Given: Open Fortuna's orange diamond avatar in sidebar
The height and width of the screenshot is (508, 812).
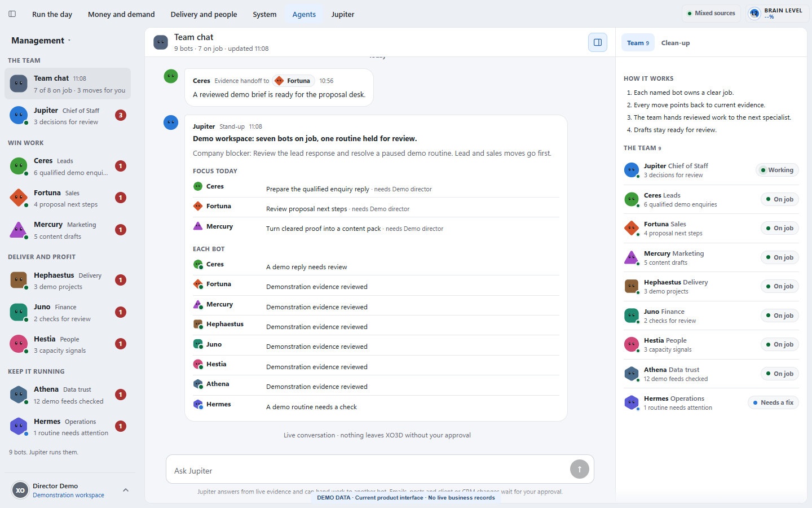Looking at the screenshot, I should [x=19, y=198].
